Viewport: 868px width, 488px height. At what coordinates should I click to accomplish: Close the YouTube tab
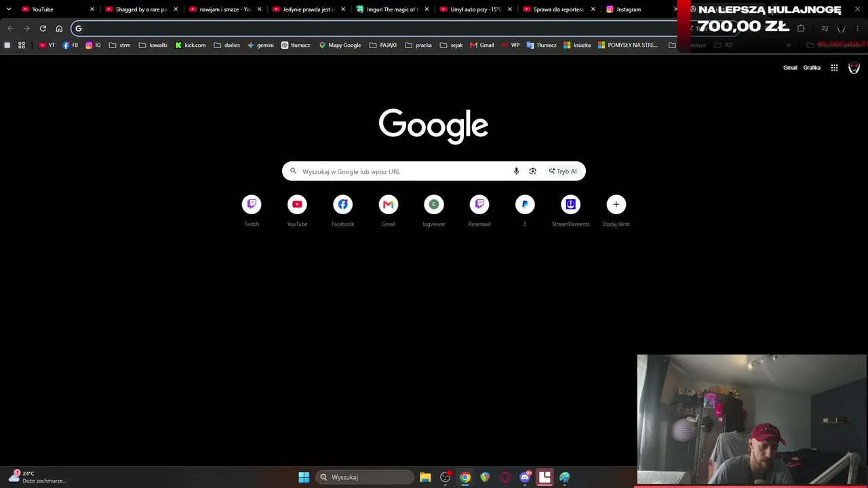[x=92, y=9]
